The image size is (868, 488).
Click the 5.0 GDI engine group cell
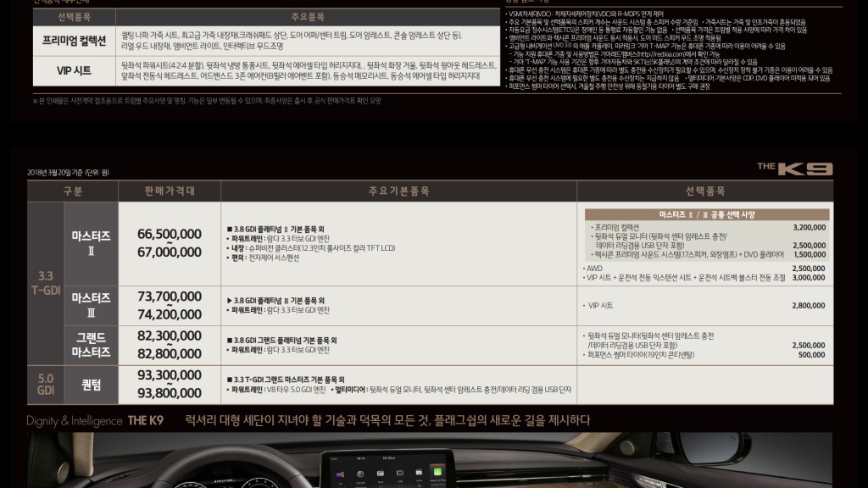point(46,384)
